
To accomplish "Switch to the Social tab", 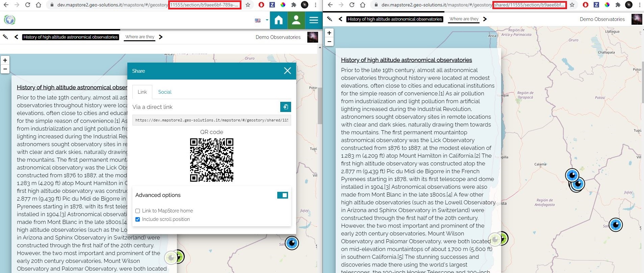I will tap(165, 92).
